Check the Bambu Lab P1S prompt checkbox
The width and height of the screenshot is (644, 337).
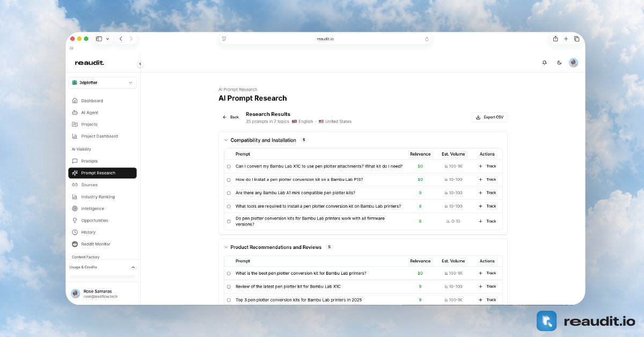(229, 180)
